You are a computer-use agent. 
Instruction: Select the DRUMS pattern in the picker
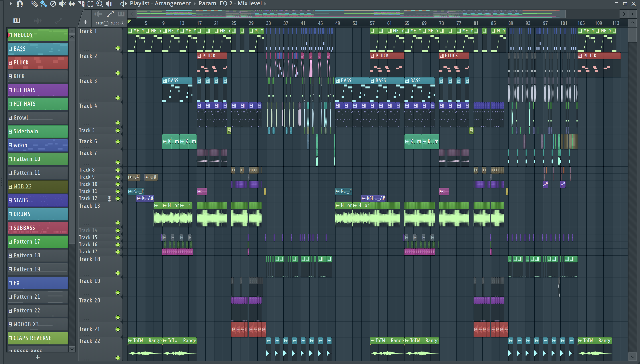coord(38,214)
